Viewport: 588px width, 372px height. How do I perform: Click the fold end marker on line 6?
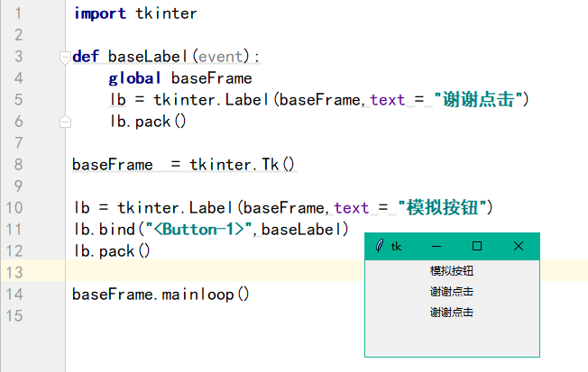[65, 122]
